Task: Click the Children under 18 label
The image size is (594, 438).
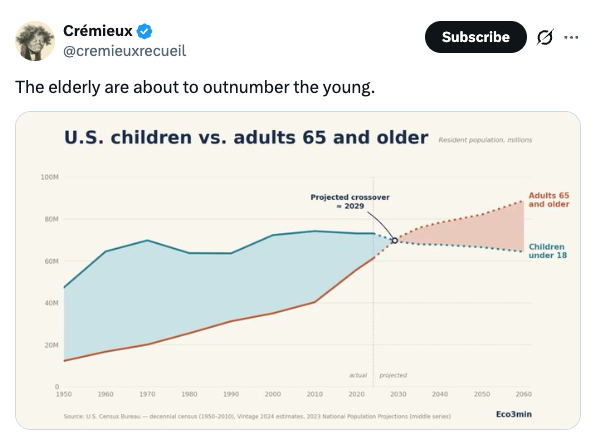Action: (x=548, y=251)
